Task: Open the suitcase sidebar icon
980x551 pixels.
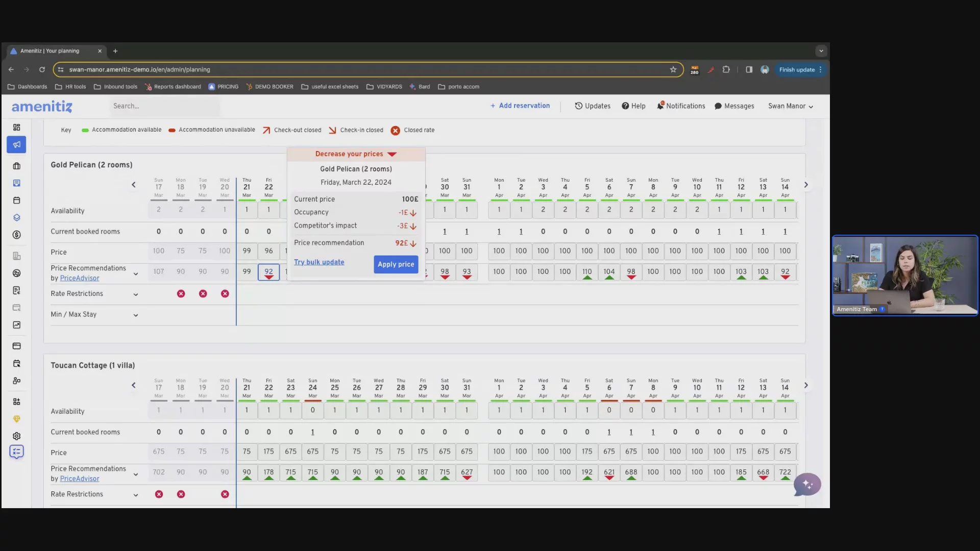Action: coord(16,166)
